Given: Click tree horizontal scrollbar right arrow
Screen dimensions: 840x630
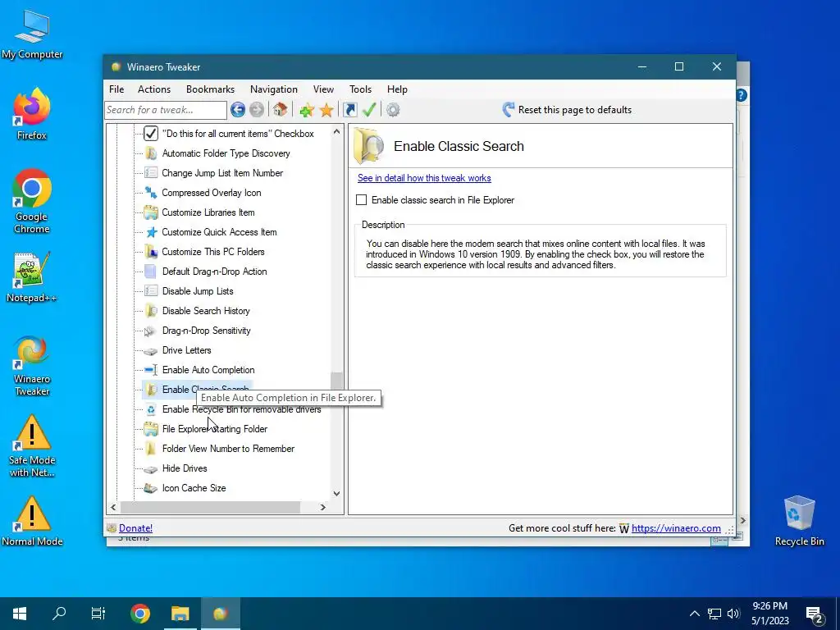Looking at the screenshot, I should pyautogui.click(x=322, y=507).
